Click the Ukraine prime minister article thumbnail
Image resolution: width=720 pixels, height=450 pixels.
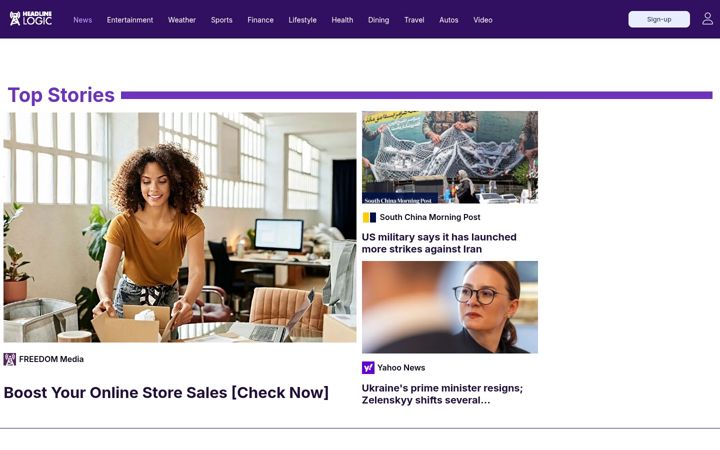(450, 307)
